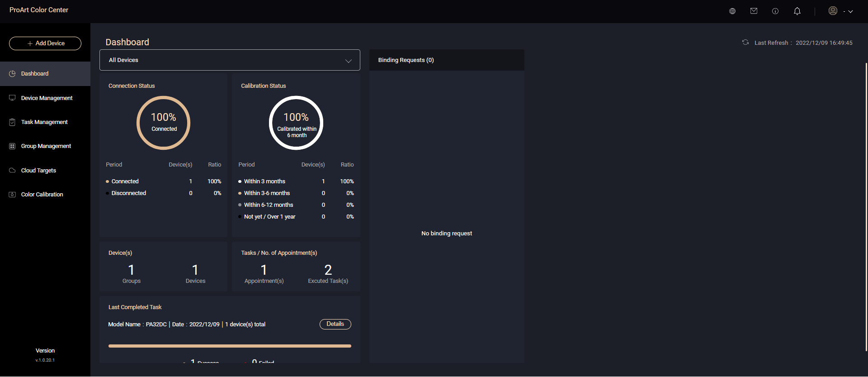Click the user account avatar icon
The width and height of the screenshot is (868, 377).
pyautogui.click(x=833, y=10)
